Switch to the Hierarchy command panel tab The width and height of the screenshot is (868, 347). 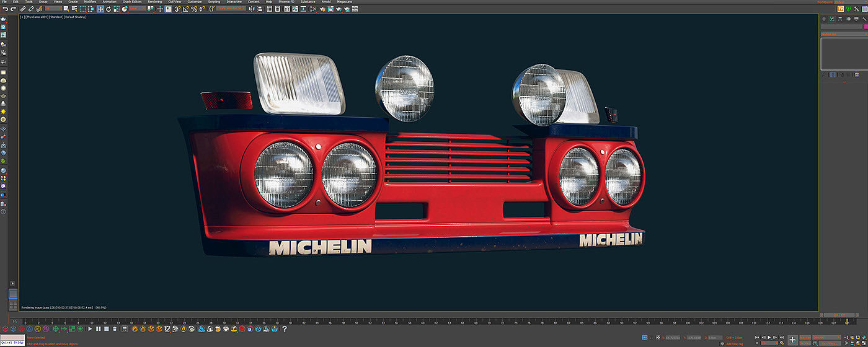840,19
